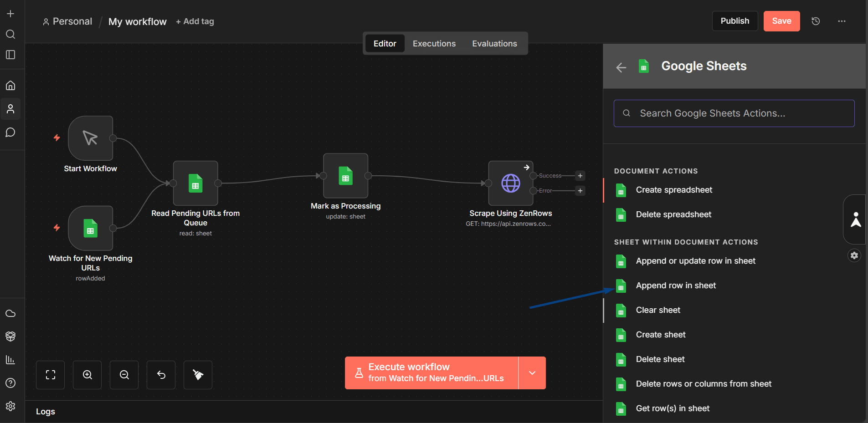Select the Mark as Processing node
This screenshot has width=868, height=423.
(x=346, y=176)
